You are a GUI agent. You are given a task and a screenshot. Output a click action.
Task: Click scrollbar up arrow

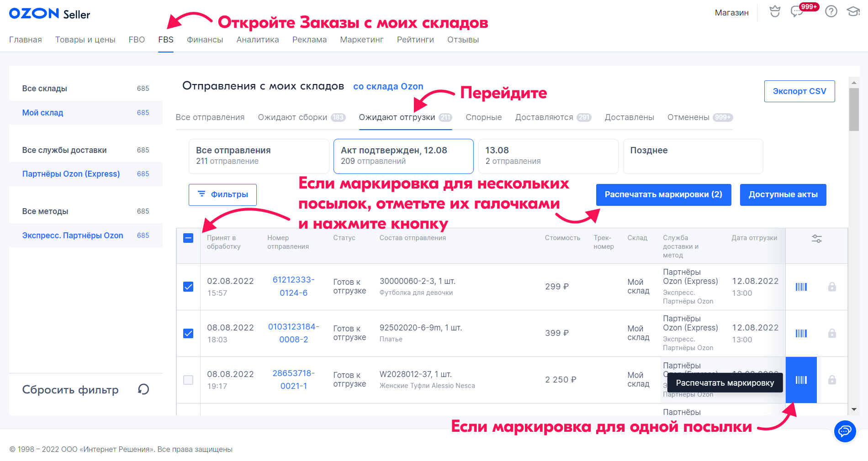point(854,83)
